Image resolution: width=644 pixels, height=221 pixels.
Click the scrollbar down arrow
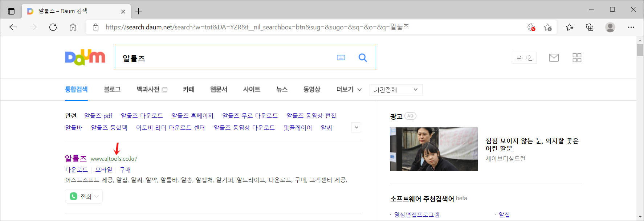pos(640,217)
